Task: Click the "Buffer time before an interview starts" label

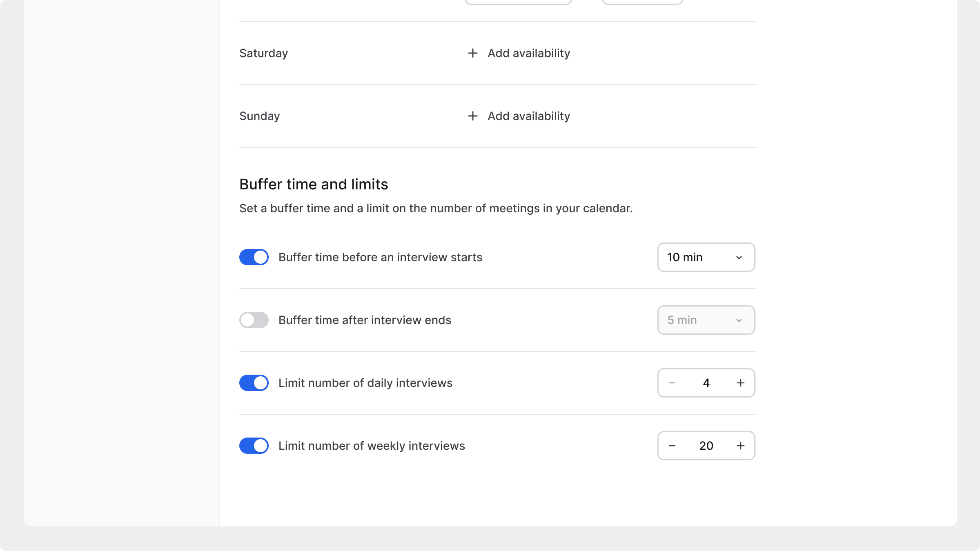Action: 380,257
